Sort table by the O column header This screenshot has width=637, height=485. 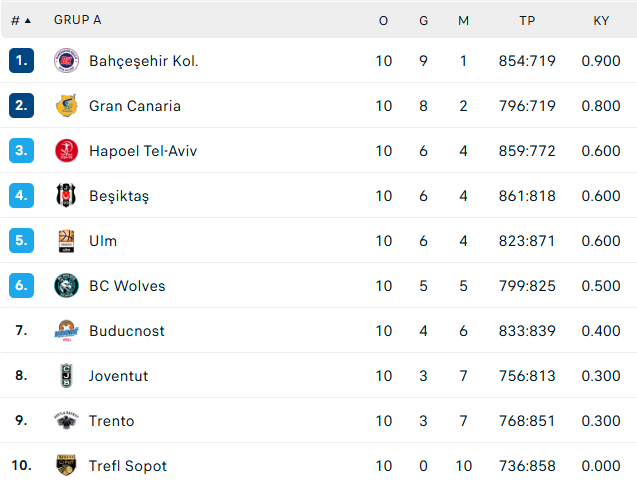pyautogui.click(x=384, y=21)
